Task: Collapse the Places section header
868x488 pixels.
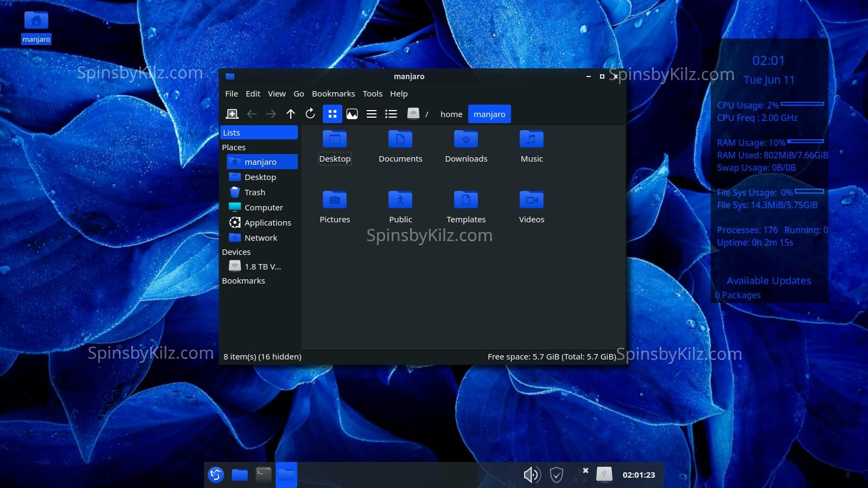Action: [x=234, y=147]
